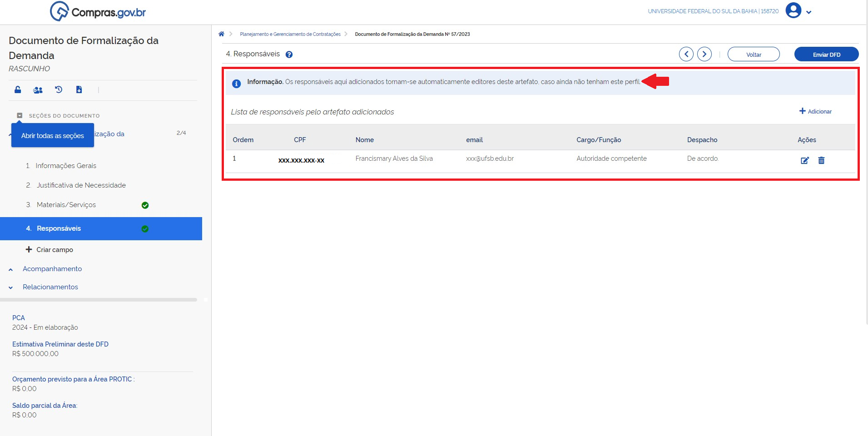The height and width of the screenshot is (436, 868).
Task: Open the users/collaborators icon
Action: 38,90
